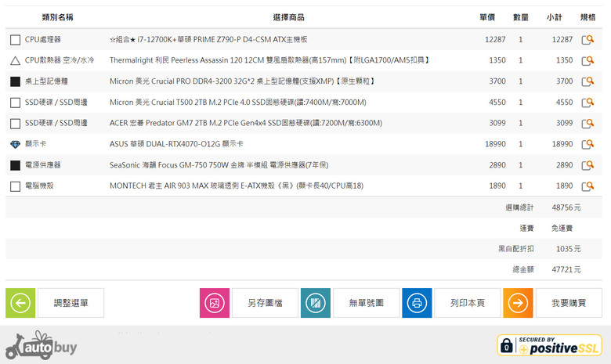Open spec icon for Crucial PRO DDR4 row
The height and width of the screenshot is (364, 611).
(x=587, y=81)
